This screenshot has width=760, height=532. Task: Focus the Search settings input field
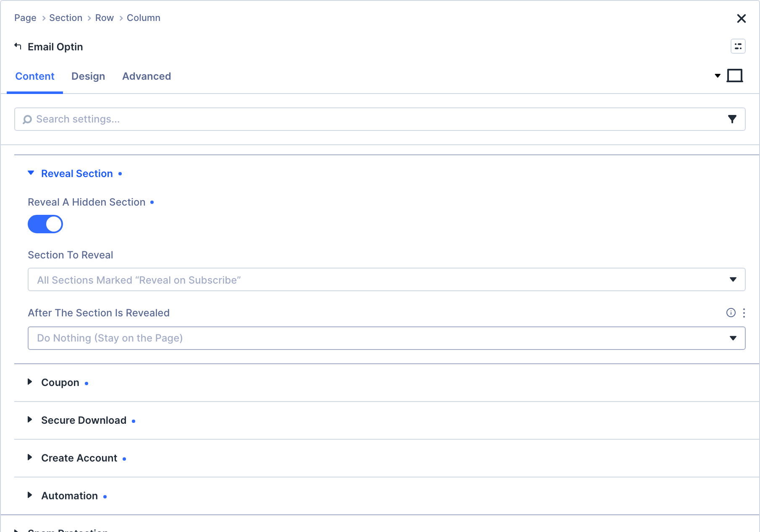380,119
